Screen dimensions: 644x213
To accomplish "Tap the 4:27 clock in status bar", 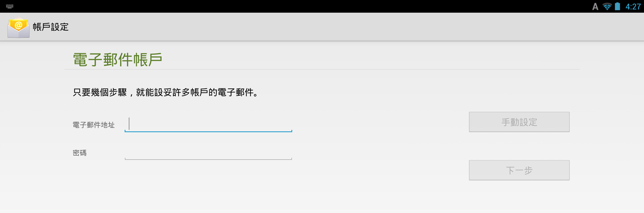I will (633, 6).
